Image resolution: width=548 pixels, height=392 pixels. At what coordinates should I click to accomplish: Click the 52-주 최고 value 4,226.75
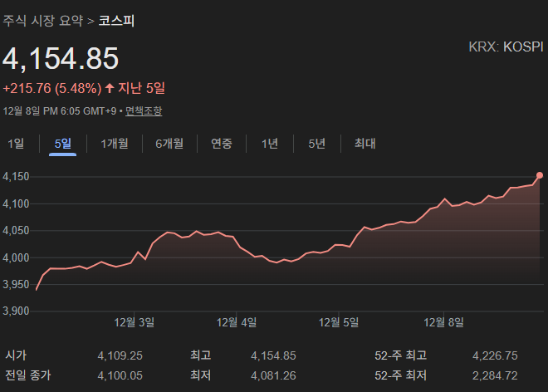[x=495, y=355]
